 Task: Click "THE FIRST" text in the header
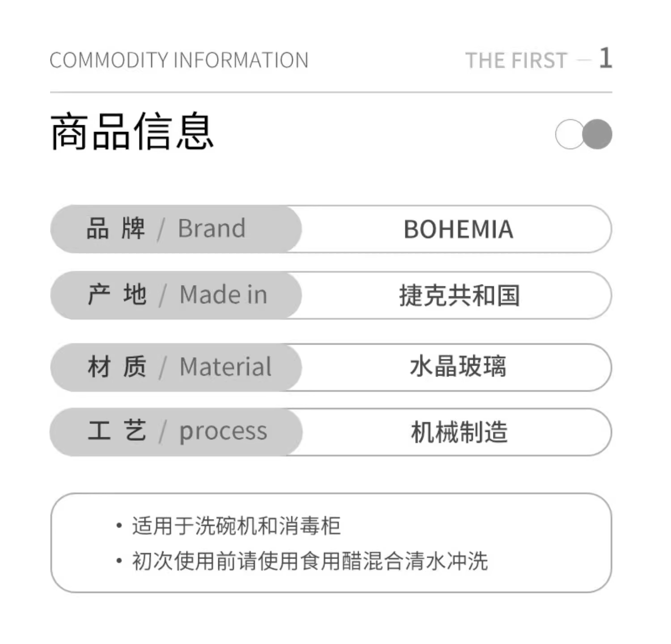(x=516, y=61)
